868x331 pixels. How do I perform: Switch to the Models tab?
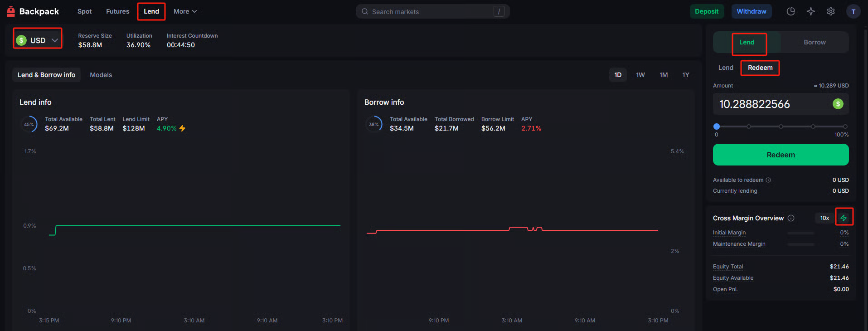[101, 75]
